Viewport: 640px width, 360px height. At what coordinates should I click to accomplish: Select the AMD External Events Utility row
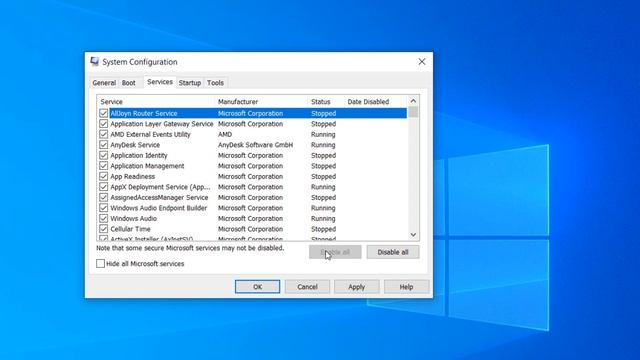[253, 134]
